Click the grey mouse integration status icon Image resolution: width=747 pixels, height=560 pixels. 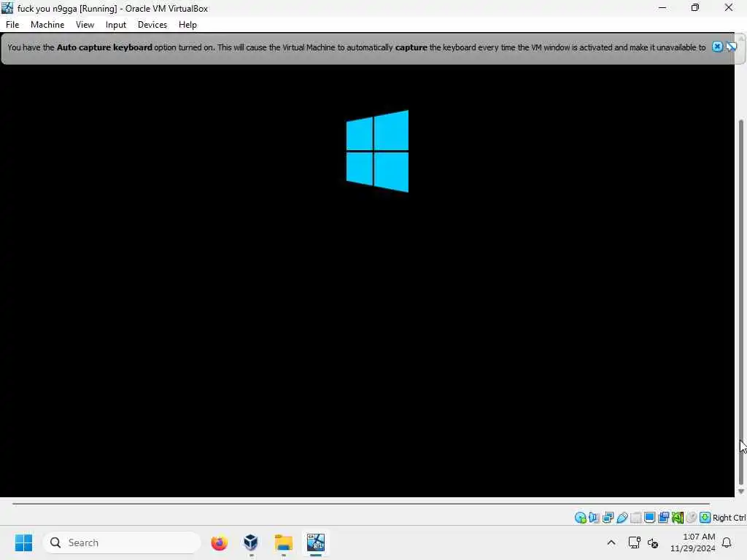click(692, 518)
